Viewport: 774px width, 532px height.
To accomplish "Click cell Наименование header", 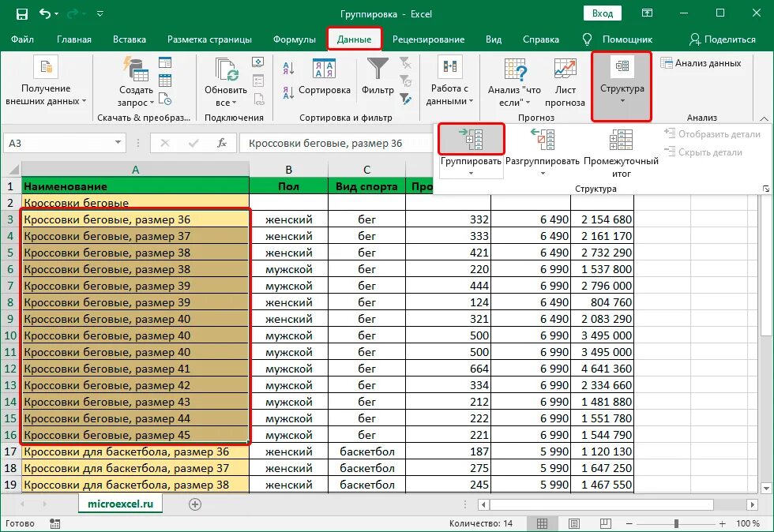I will [x=135, y=186].
